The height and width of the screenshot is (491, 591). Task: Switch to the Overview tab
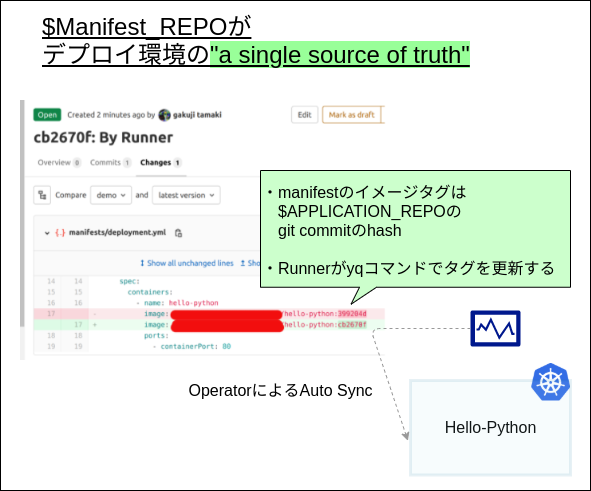[x=59, y=162]
